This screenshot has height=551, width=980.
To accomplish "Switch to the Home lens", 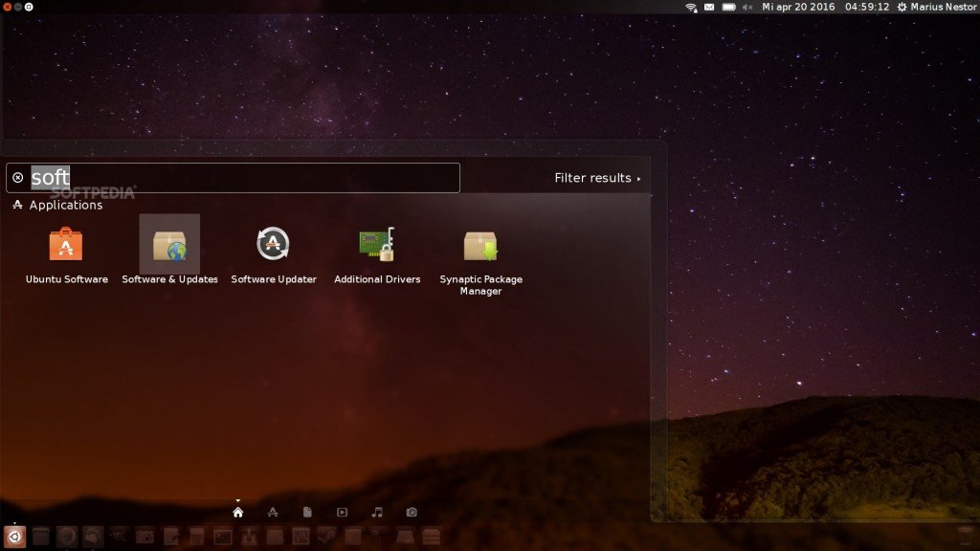I will pyautogui.click(x=238, y=512).
